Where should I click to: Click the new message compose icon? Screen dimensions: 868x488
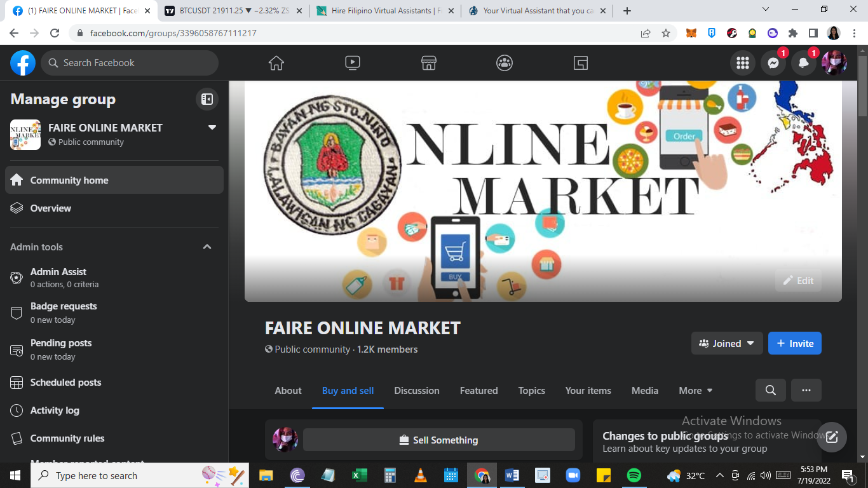832,437
